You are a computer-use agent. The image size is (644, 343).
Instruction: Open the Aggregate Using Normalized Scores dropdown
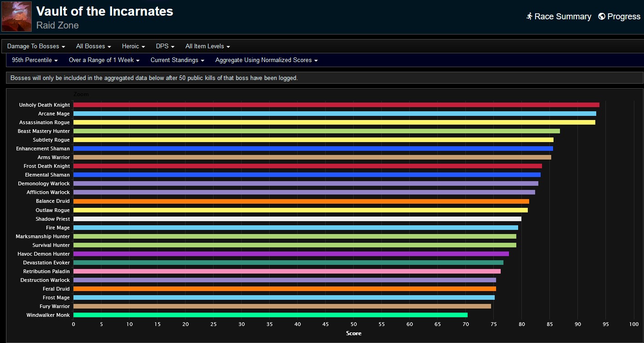click(266, 60)
